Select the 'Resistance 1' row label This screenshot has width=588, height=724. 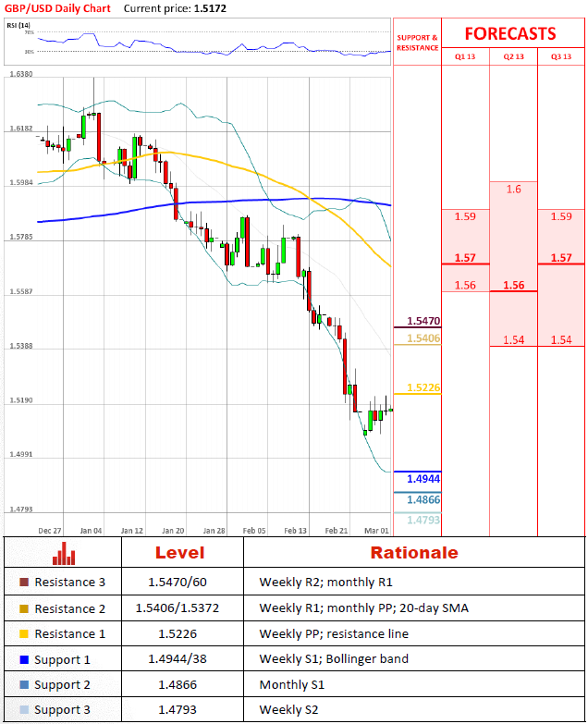click(x=69, y=634)
